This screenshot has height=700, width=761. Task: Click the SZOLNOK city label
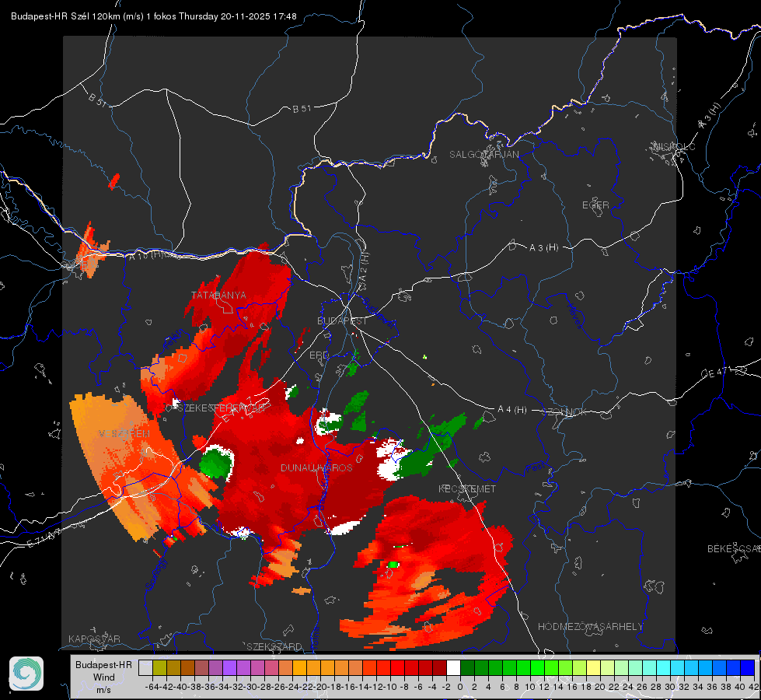click(x=564, y=412)
